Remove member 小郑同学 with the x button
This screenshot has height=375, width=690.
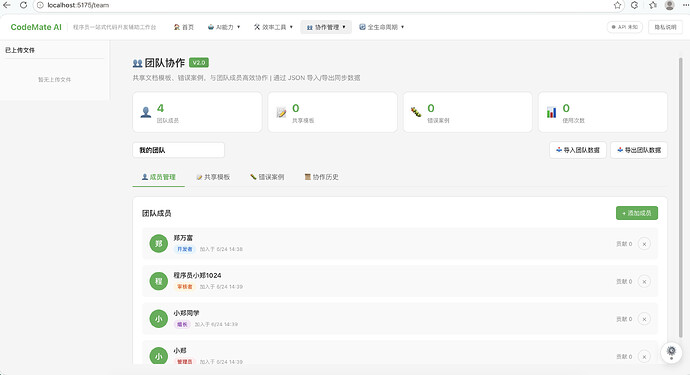tap(644, 319)
